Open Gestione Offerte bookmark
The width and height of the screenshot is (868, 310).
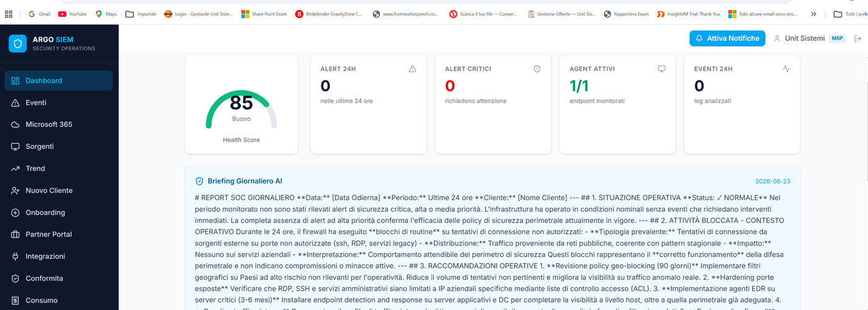[x=562, y=14]
